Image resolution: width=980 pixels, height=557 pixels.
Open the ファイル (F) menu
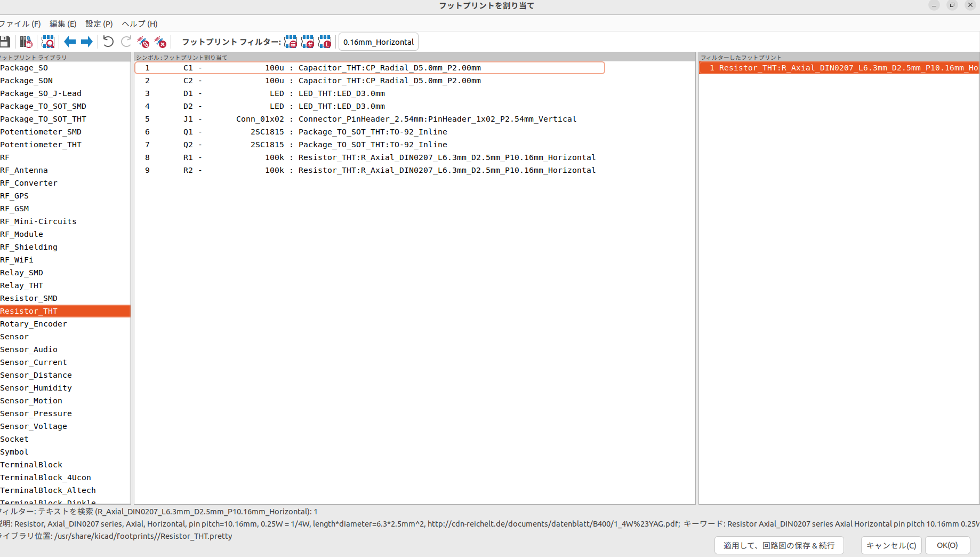pos(20,23)
